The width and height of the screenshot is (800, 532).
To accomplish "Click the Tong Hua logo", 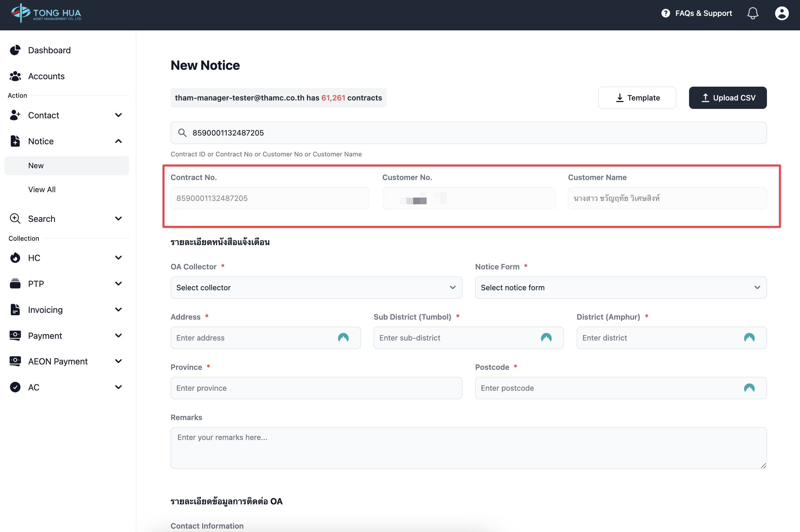I will (46, 13).
